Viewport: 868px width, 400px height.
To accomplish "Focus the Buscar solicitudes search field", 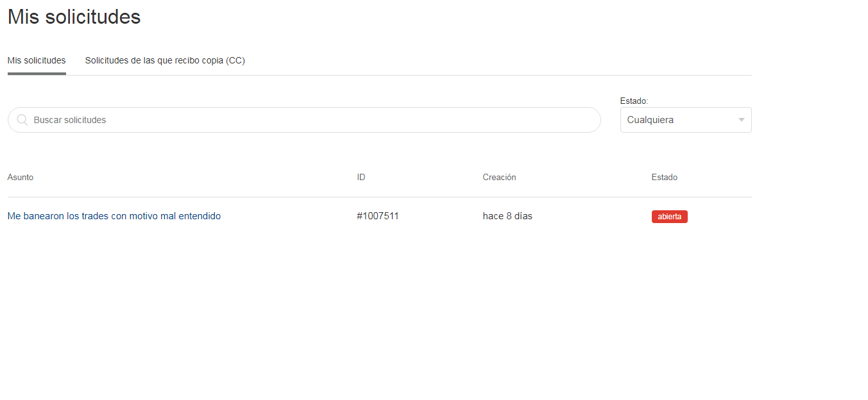I will pyautogui.click(x=304, y=120).
